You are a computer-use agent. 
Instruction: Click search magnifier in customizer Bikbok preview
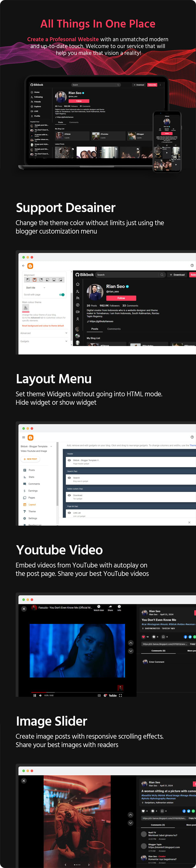(162, 275)
